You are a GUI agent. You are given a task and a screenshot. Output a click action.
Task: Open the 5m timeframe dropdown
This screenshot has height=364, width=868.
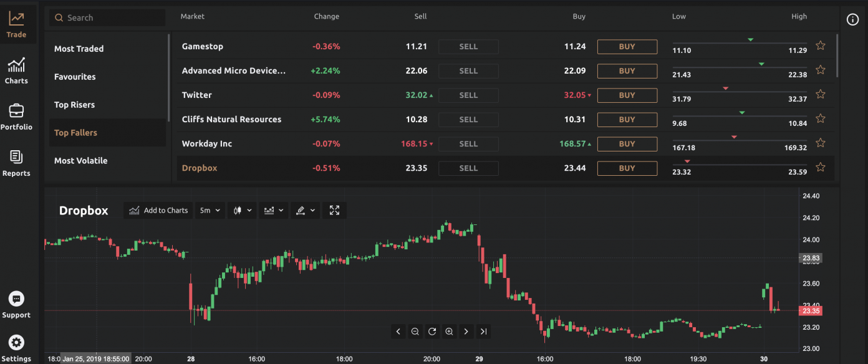pyautogui.click(x=210, y=211)
